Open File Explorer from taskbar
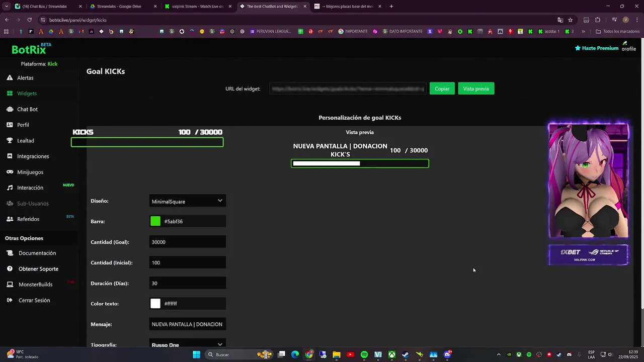 click(337, 354)
